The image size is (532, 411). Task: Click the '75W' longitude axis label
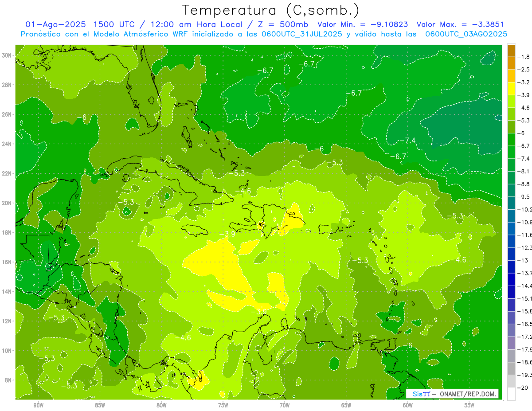click(x=223, y=405)
